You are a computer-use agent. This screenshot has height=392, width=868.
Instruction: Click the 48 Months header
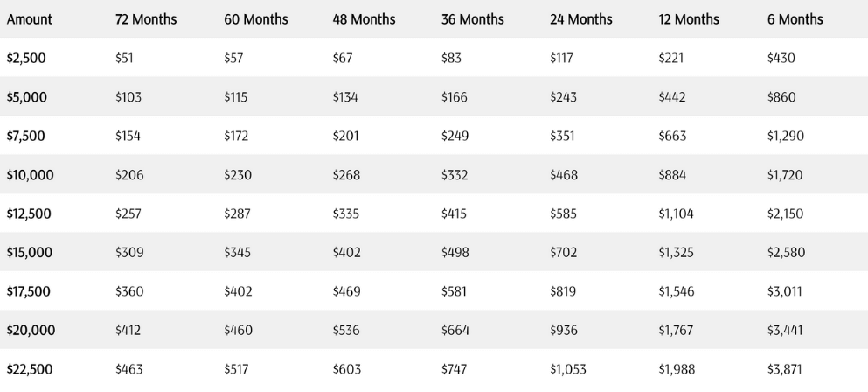tap(364, 19)
